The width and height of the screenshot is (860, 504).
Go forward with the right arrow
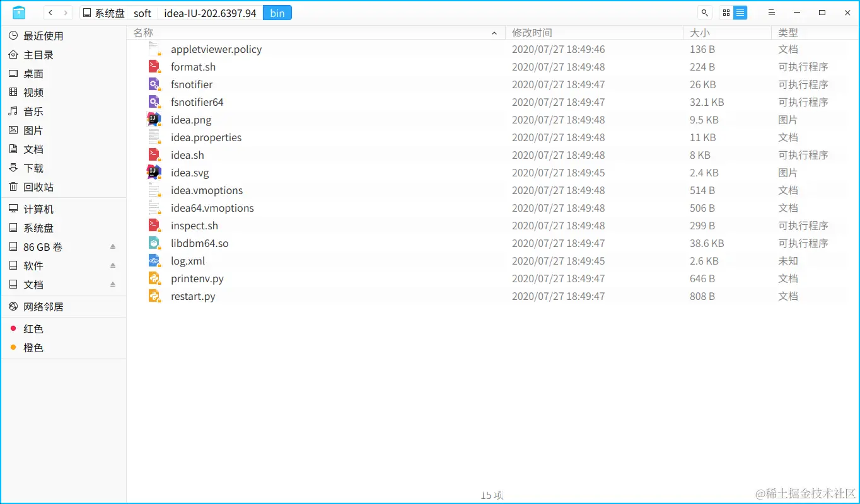[x=66, y=13]
